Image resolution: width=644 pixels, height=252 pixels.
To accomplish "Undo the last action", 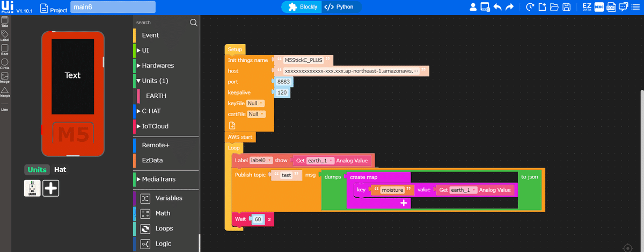I will coord(497,8).
